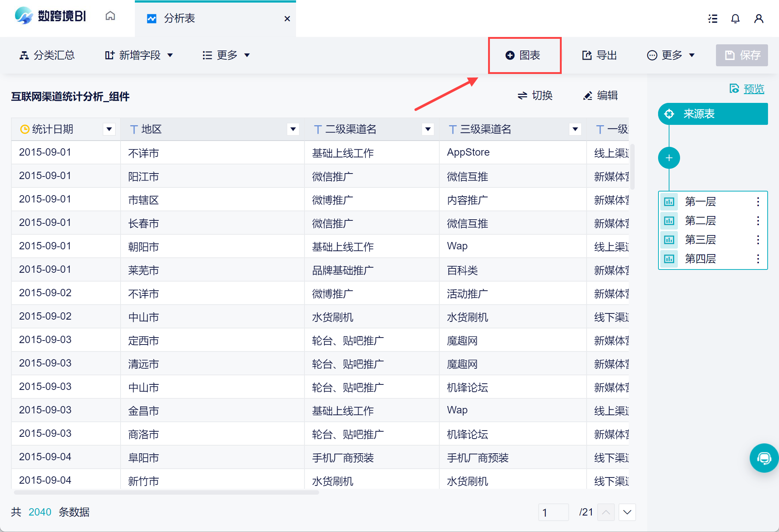Click the plus node below 来源表
This screenshot has width=779, height=532.
coord(669,158)
